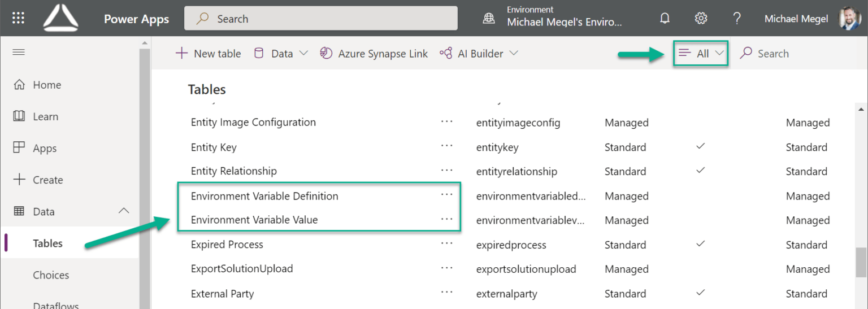Expand the Data dropdown in the toolbar
This screenshot has height=309, width=868.
303,53
